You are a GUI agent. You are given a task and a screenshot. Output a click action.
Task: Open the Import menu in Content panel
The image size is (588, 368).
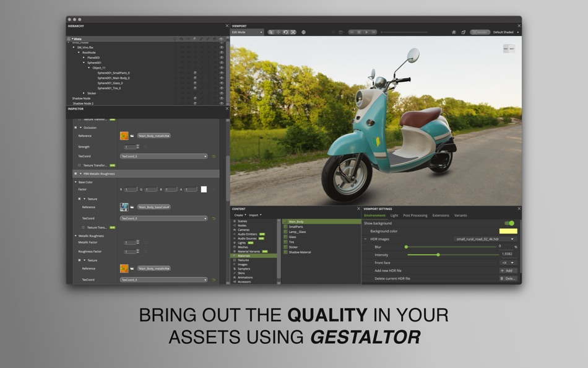[x=255, y=215]
